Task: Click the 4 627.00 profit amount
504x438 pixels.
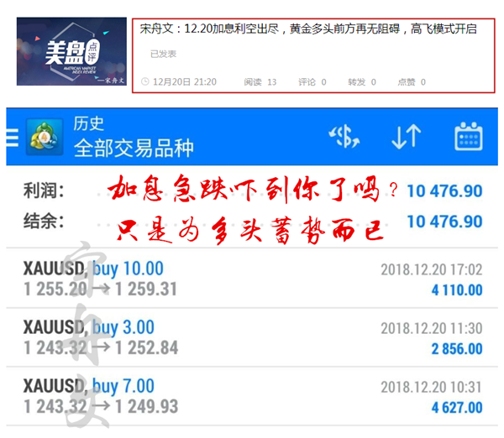Action: (457, 408)
